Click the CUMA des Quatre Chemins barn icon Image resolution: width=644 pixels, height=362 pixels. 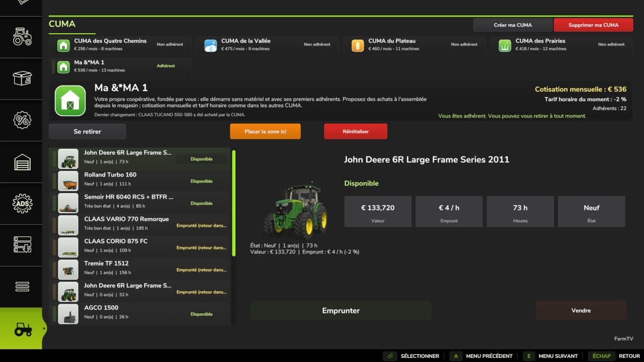click(x=63, y=45)
